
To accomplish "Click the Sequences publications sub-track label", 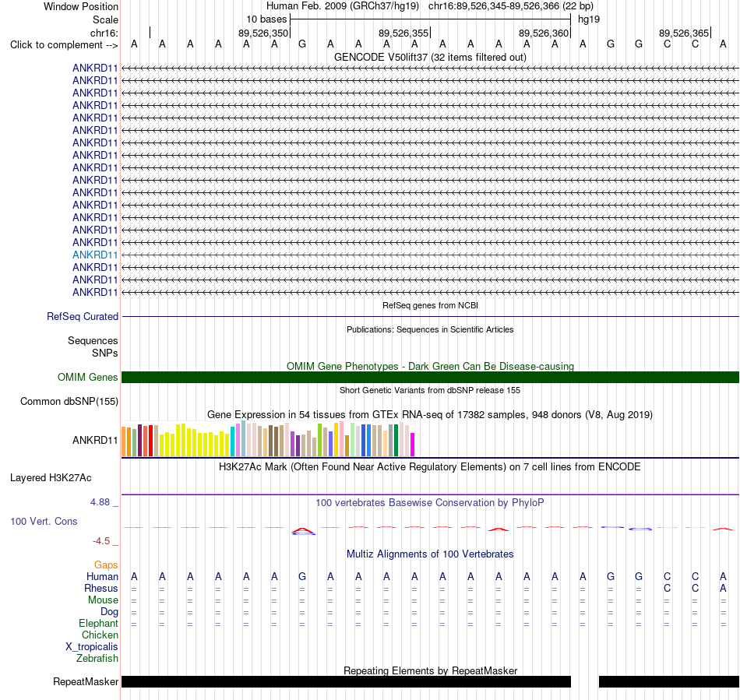I will (x=93, y=340).
